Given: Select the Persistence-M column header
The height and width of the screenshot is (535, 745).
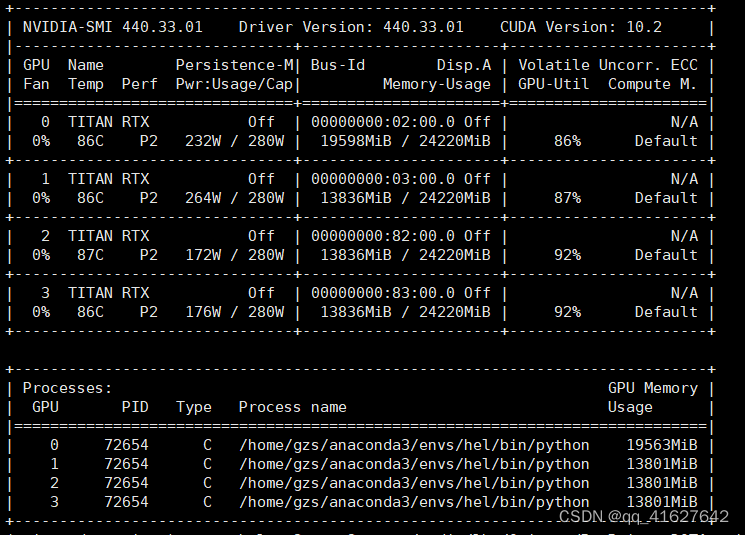Looking at the screenshot, I should pyautogui.click(x=235, y=65).
